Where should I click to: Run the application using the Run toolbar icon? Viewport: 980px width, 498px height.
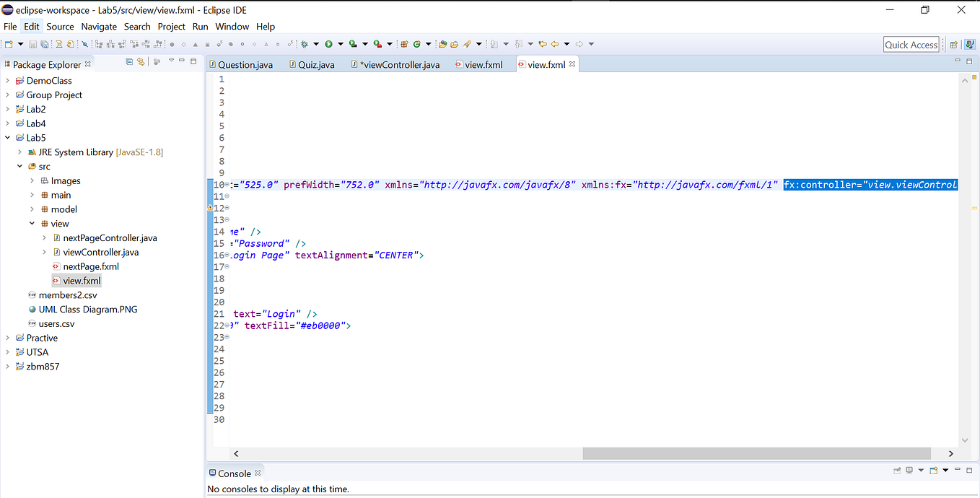(329, 43)
